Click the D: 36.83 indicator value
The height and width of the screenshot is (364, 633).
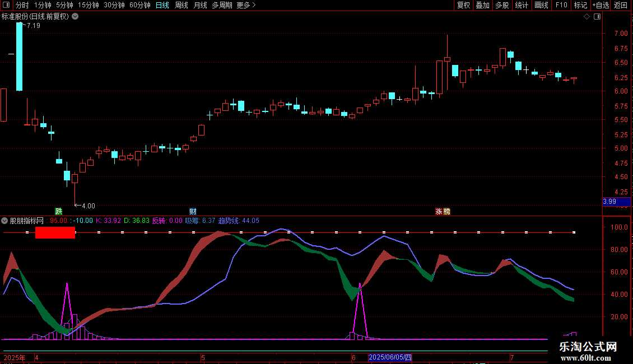point(137,221)
